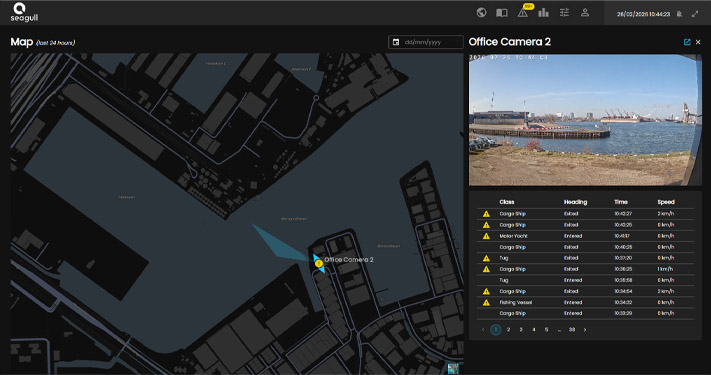Image resolution: width=711 pixels, height=375 pixels.
Task: Toggle fullscreen with the expand arrows icon
Action: [695, 14]
